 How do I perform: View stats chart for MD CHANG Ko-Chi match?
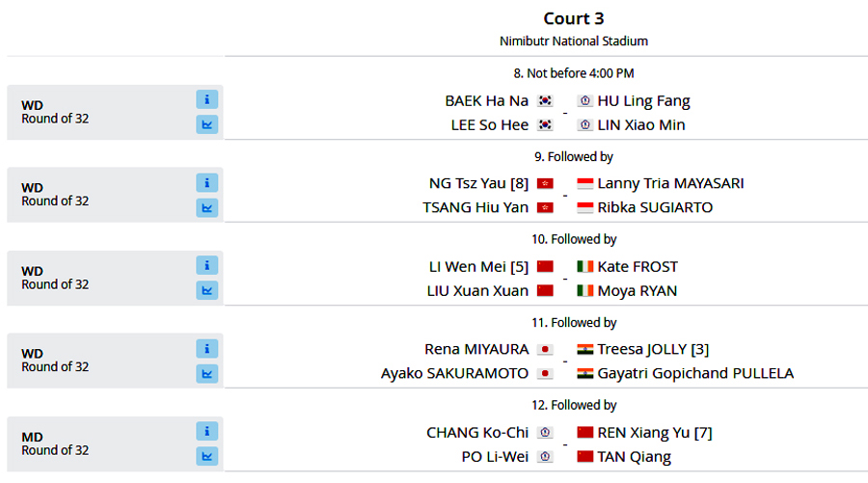click(206, 456)
